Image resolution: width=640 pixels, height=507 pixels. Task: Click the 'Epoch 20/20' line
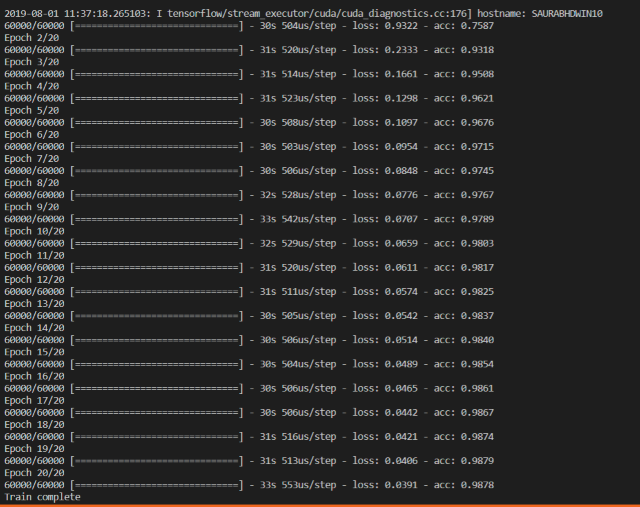35,473
